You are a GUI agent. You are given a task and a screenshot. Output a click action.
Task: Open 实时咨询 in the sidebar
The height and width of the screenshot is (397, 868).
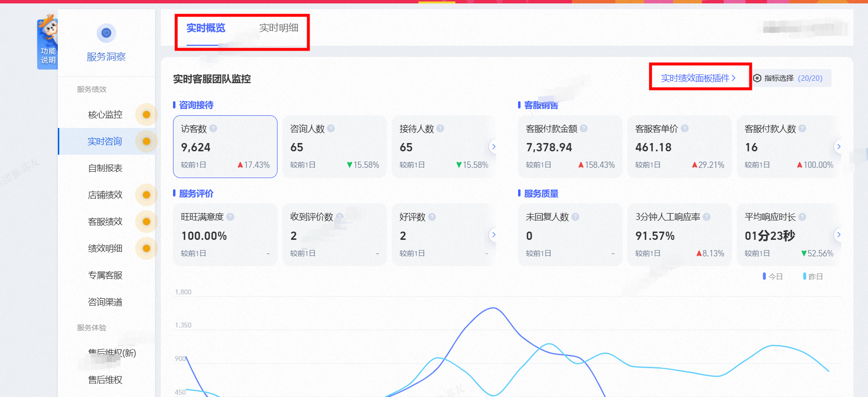tap(105, 142)
